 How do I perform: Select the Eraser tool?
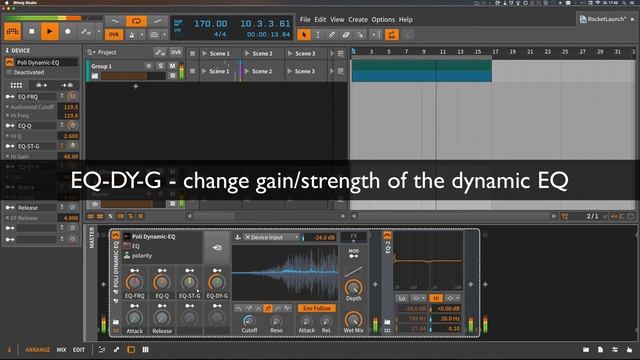[346, 35]
